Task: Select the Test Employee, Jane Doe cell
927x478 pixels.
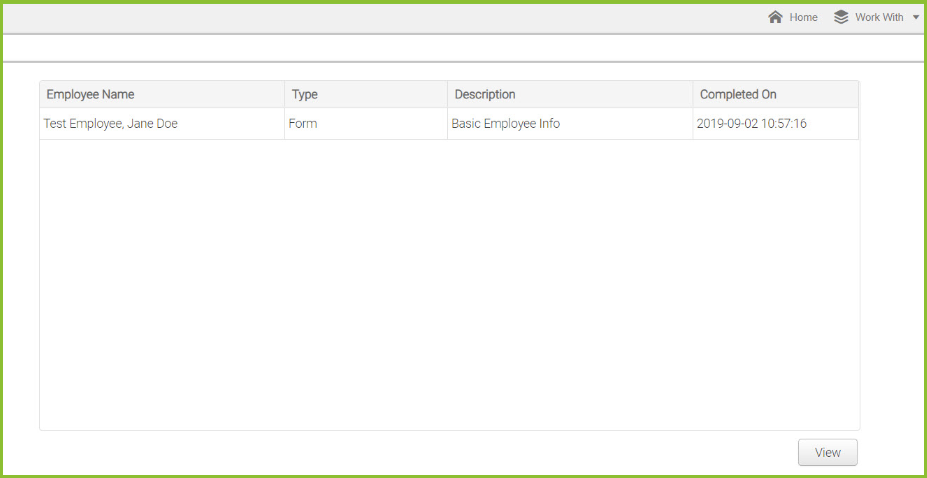Action: (x=162, y=124)
